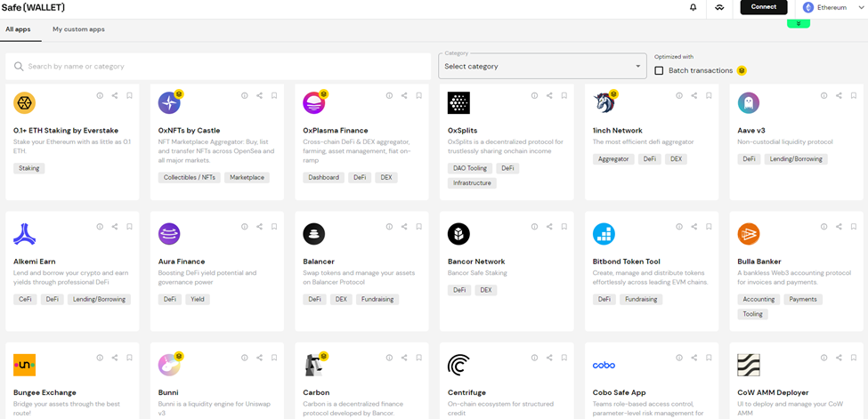Share the Aave v3 app
Screen dimensions: 868x419
(x=840, y=96)
